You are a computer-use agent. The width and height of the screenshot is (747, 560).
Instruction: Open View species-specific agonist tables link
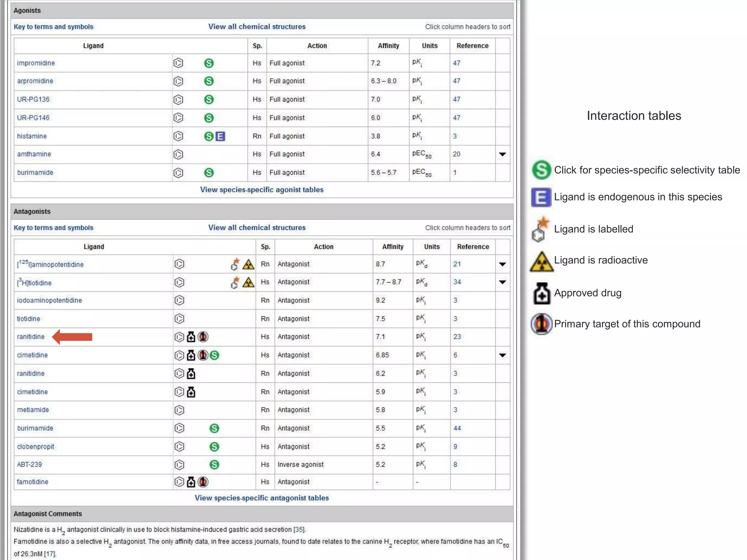point(262,190)
